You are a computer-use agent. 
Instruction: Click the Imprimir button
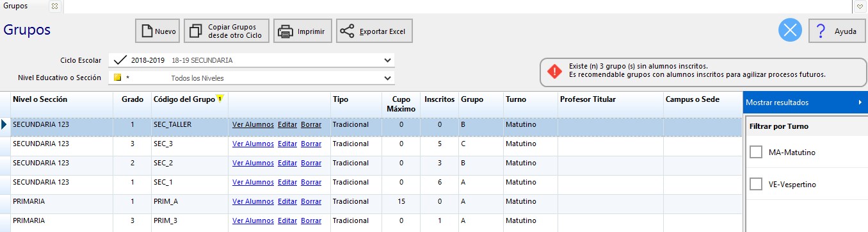click(x=303, y=31)
